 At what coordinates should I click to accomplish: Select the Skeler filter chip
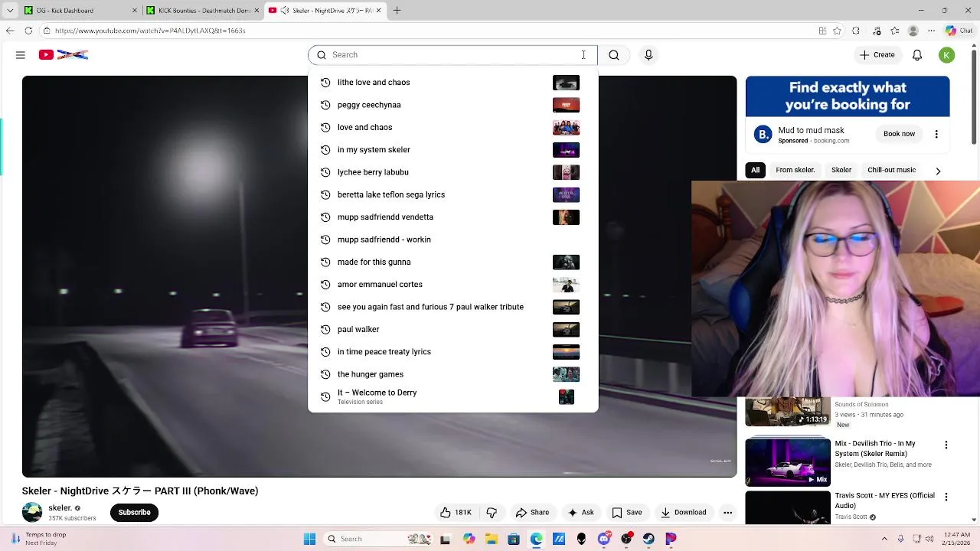841,170
